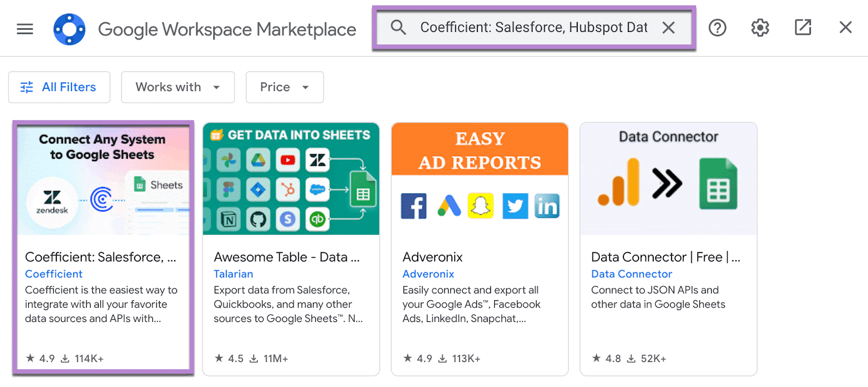Click the 4.8 star rating on Data Connector
The width and height of the screenshot is (868, 387).
[x=607, y=358]
